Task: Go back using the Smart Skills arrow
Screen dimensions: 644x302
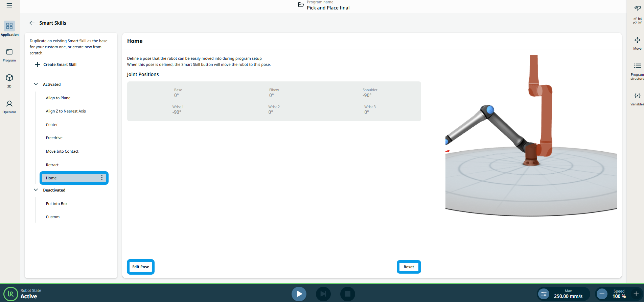Action: point(32,23)
